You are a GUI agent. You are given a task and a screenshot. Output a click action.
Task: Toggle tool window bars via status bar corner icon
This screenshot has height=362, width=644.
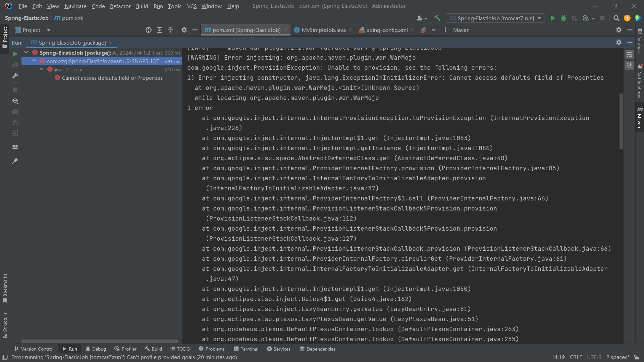(5, 357)
